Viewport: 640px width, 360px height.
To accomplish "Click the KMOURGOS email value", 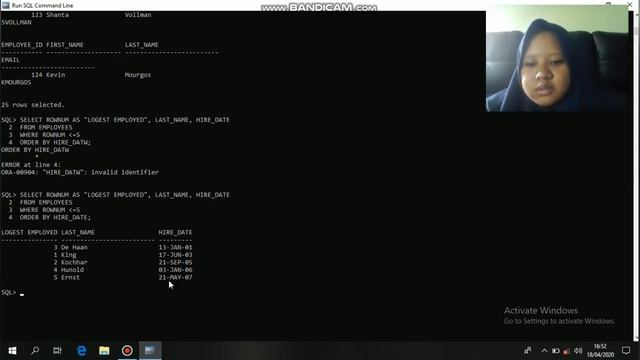I will tap(16, 82).
